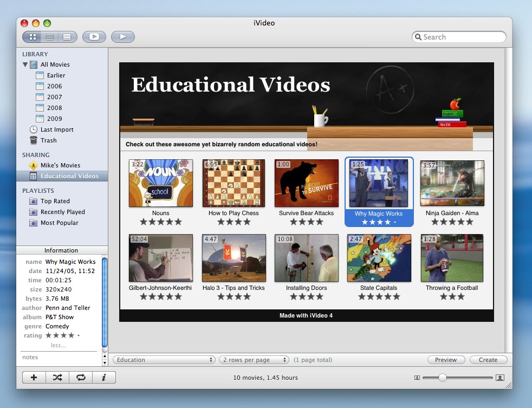Switch to grid view in toolbar
Image resolution: width=532 pixels, height=408 pixels.
[x=33, y=37]
